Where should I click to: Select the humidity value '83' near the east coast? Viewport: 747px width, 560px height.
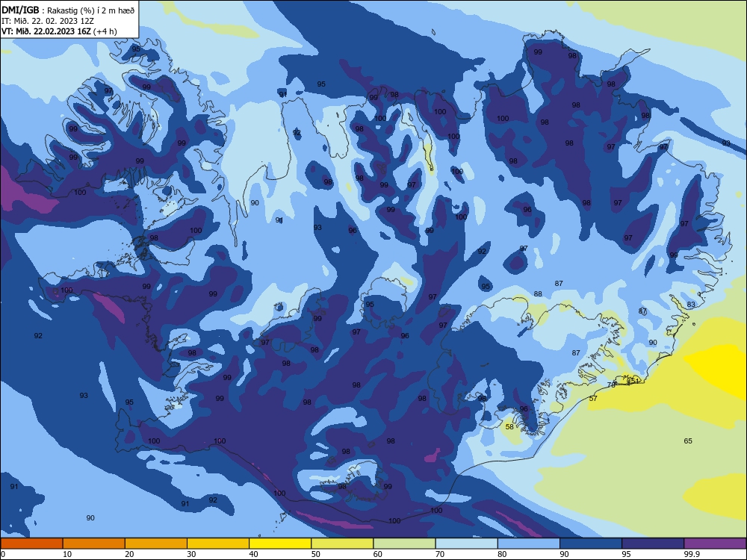point(691,305)
